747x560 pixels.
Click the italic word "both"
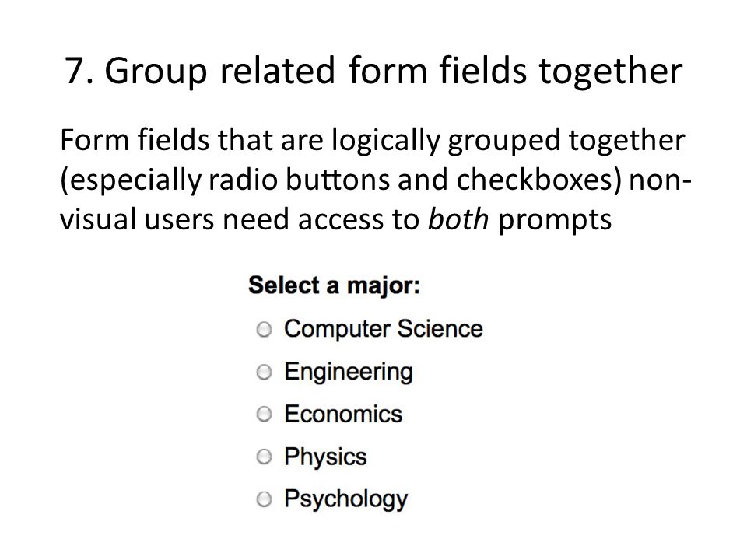tap(458, 219)
